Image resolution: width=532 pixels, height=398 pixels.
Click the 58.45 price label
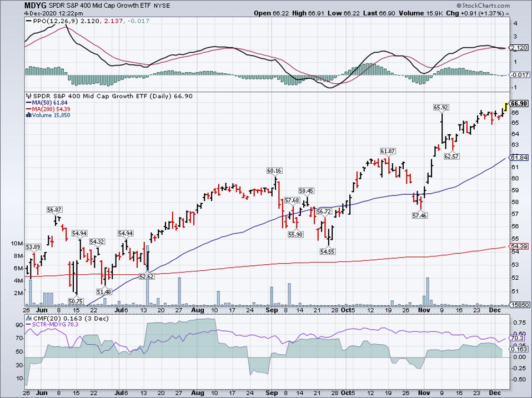tap(307, 191)
